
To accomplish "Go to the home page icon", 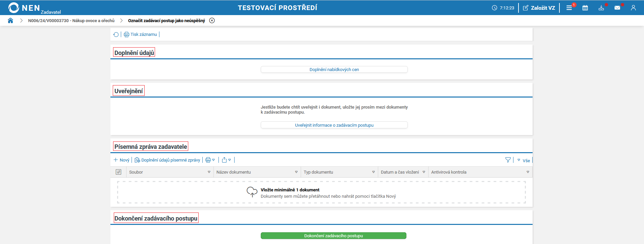I will (10, 20).
